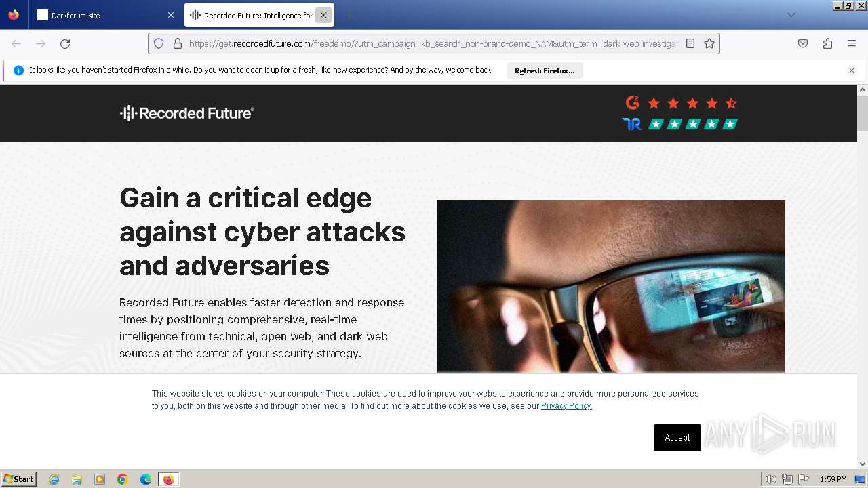This screenshot has height=488, width=868.
Task: Open the Privacy Policy link
Action: pos(566,406)
